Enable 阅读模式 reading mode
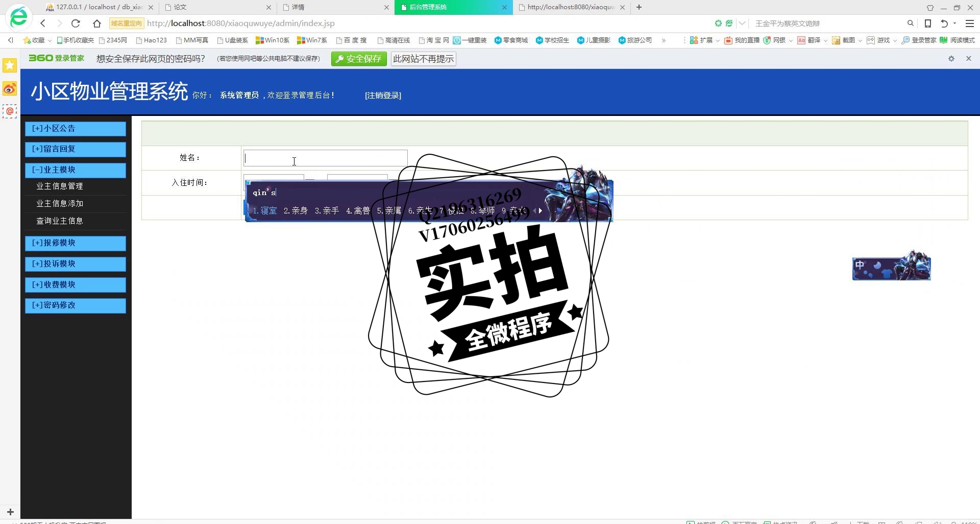Image resolution: width=980 pixels, height=524 pixels. click(958, 40)
